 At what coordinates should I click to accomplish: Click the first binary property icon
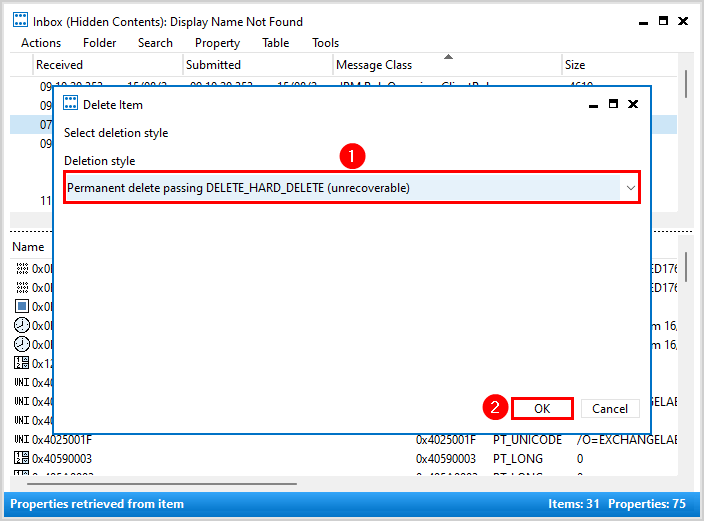click(x=22, y=268)
